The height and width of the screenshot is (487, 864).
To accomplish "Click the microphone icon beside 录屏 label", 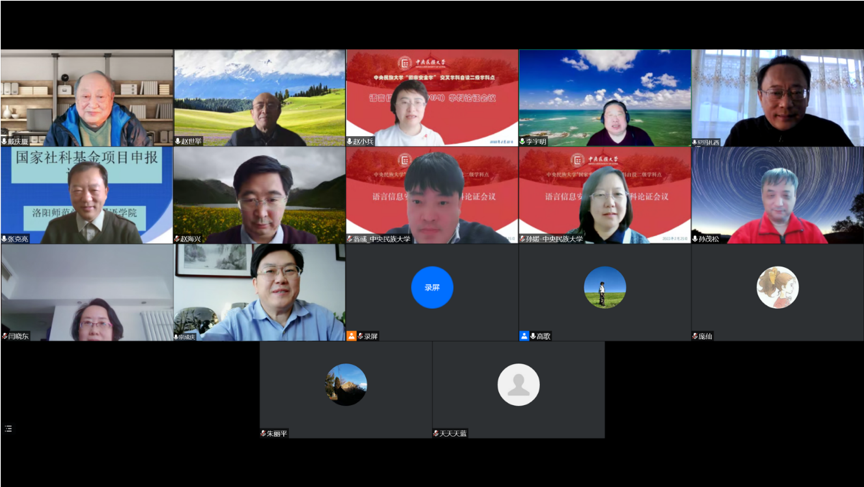I will tap(361, 336).
